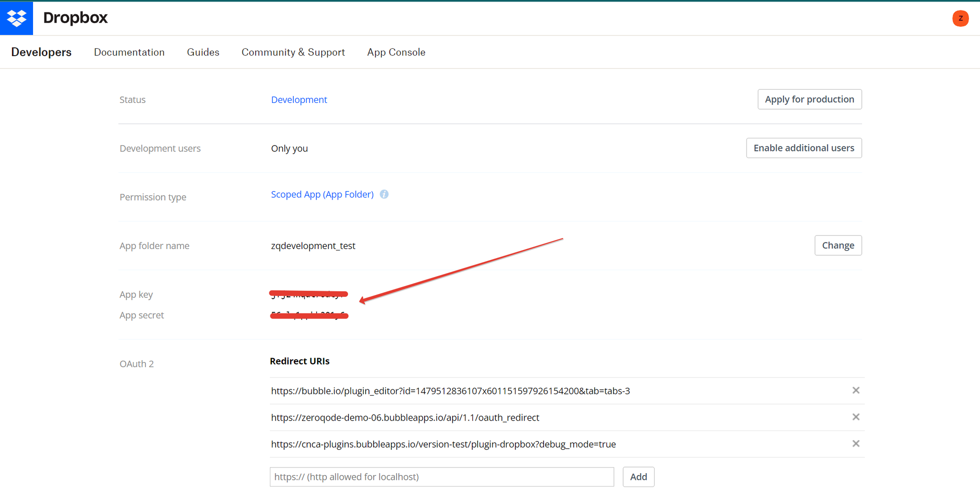Image resolution: width=980 pixels, height=499 pixels.
Task: Click the Dropbox logo icon
Action: (x=16, y=18)
